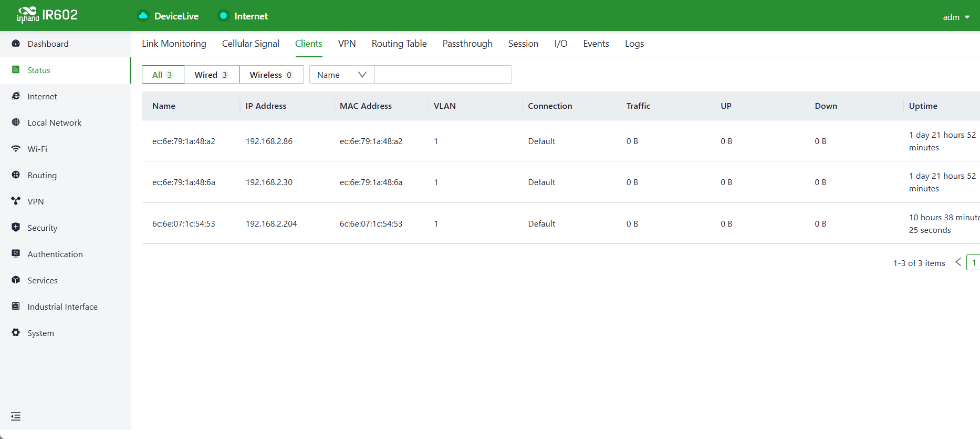Click the InHand IR602 logo
This screenshot has height=439, width=980.
point(47,15)
